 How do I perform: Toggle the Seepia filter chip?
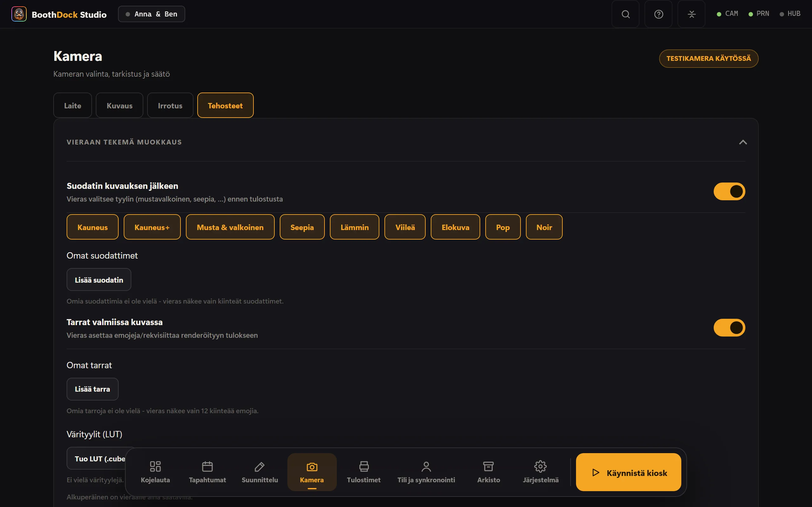302,227
